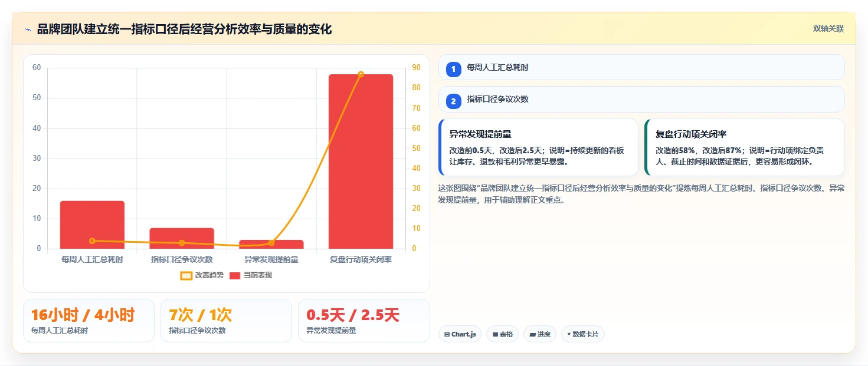Viewport: 868px width, 366px height.
Task: Click the 复盘行动项关闭率 x-axis label
Action: (x=361, y=259)
